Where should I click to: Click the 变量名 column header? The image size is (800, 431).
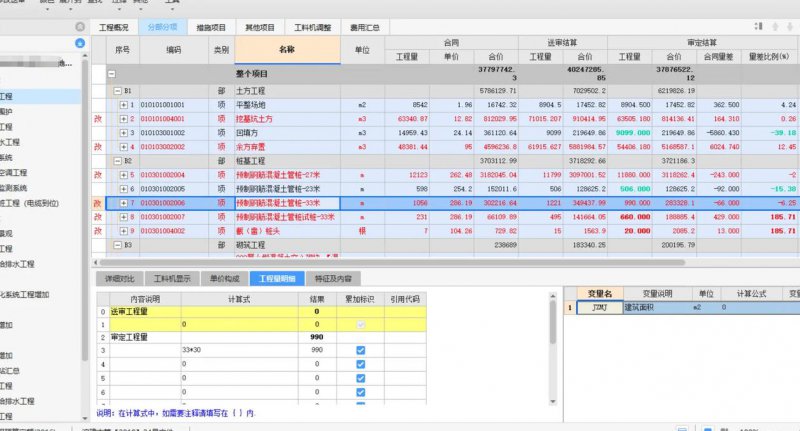pos(599,294)
